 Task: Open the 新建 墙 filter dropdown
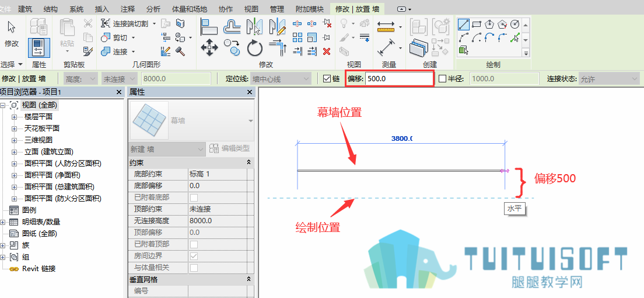[167, 149]
